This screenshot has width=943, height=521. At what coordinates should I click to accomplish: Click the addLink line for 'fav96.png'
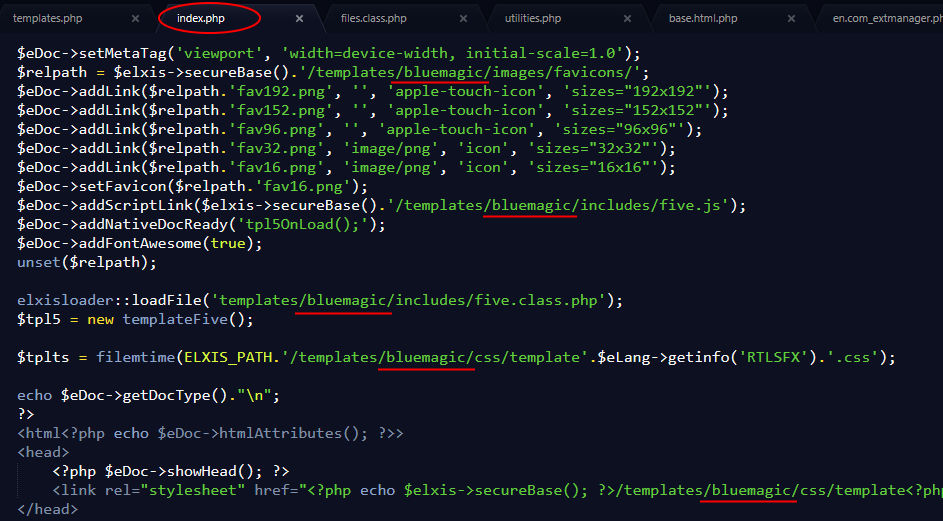[359, 129]
